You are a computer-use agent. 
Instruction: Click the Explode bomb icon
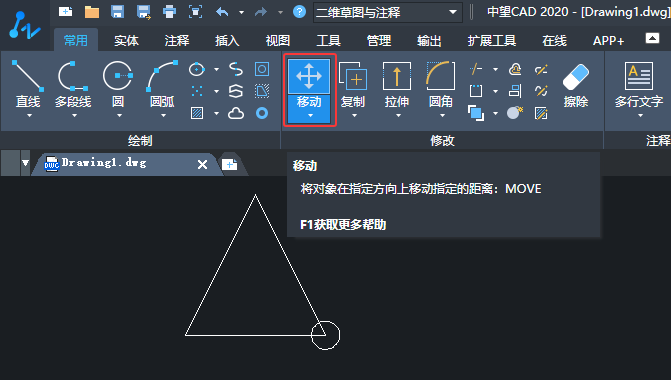tap(515, 113)
